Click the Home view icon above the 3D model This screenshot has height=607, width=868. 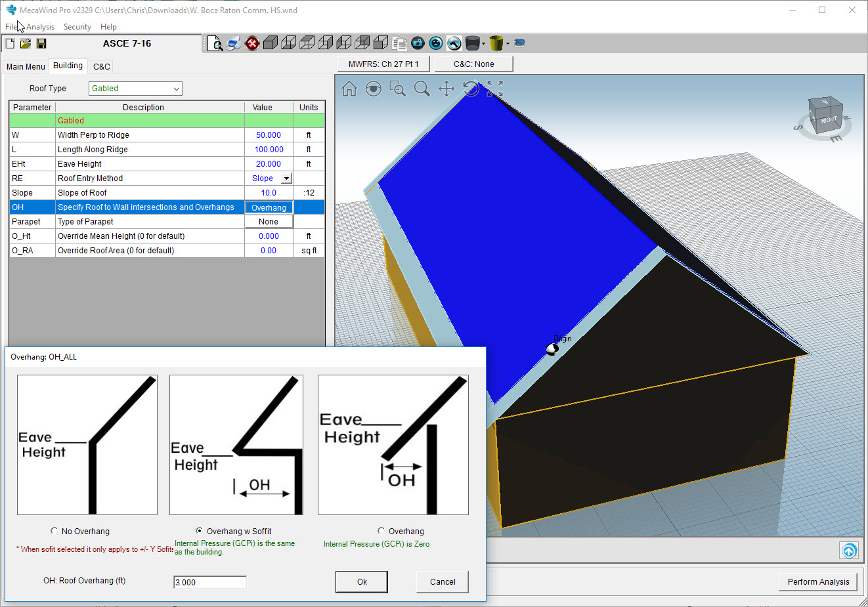[349, 88]
